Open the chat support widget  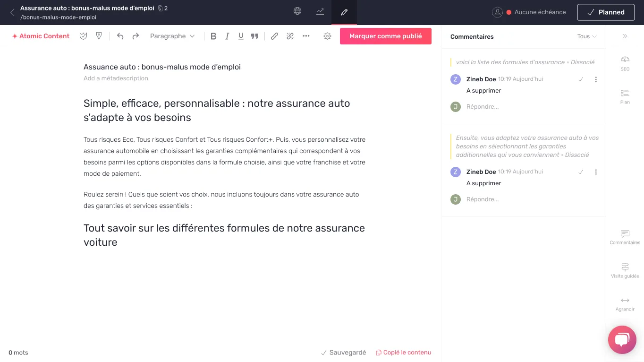pyautogui.click(x=622, y=340)
